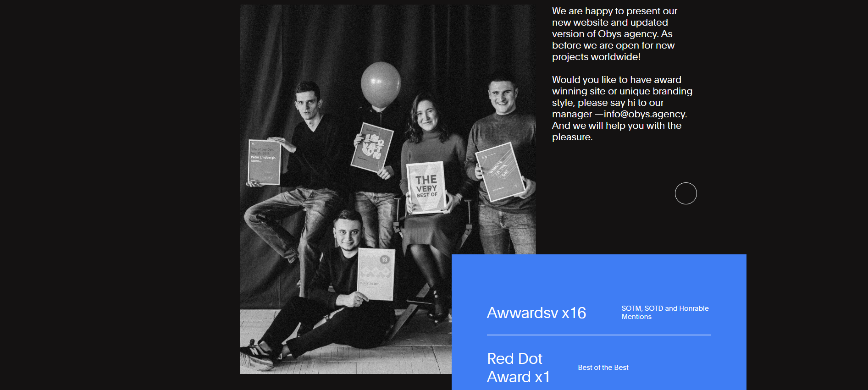Click the divider line below Awwardsv row
Image resolution: width=868 pixels, height=390 pixels.
click(598, 335)
